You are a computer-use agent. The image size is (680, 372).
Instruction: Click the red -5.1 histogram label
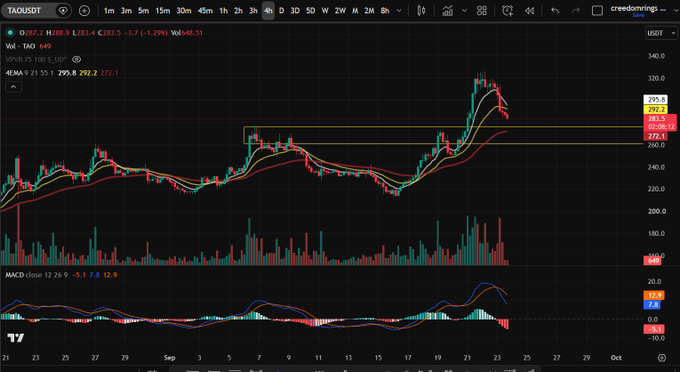click(x=654, y=329)
